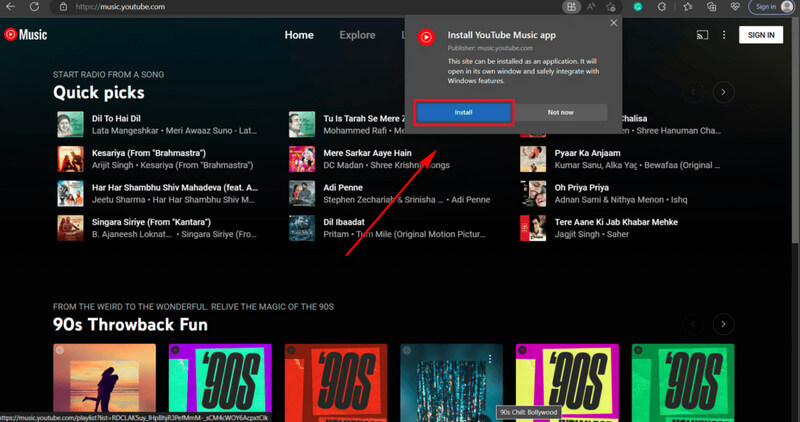Click previous arrow for Quick picks
The image size is (800, 422).
(x=693, y=92)
